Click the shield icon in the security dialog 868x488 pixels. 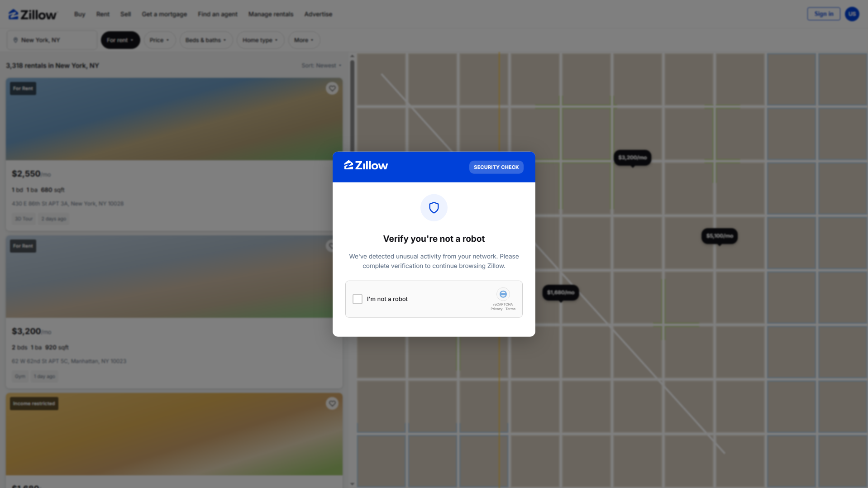tap(434, 208)
